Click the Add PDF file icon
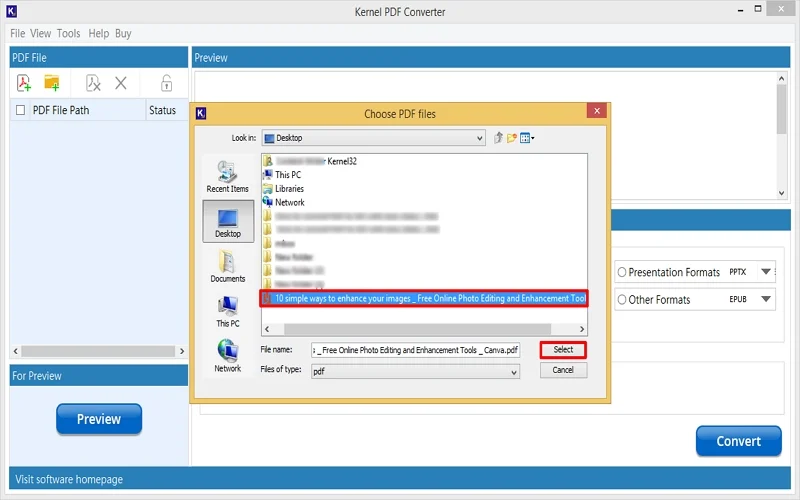 24,83
